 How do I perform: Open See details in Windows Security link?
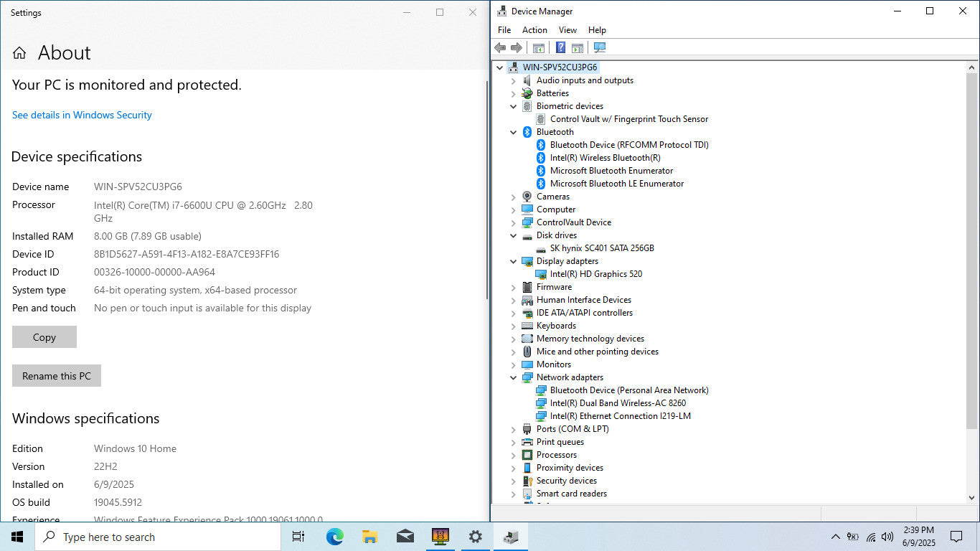pyautogui.click(x=82, y=115)
